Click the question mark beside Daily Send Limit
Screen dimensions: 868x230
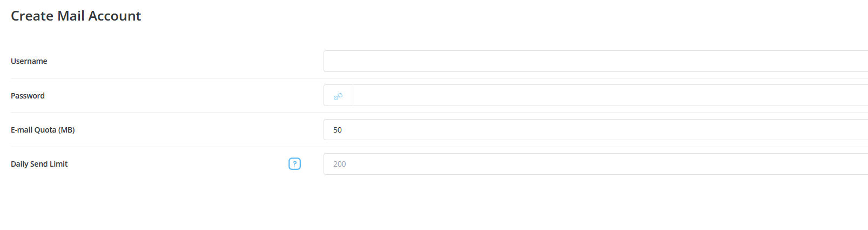pos(294,164)
